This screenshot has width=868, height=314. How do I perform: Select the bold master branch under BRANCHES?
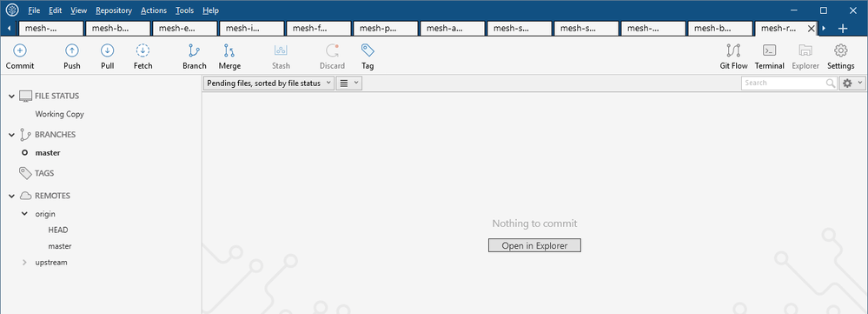[x=48, y=153]
